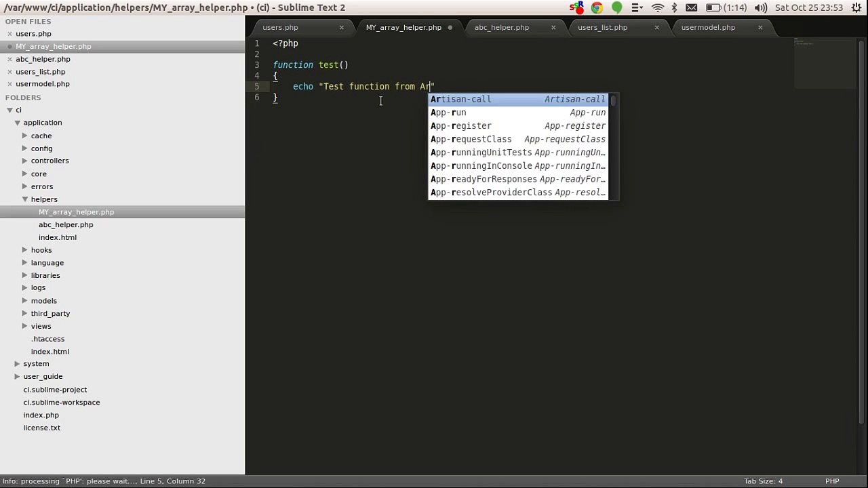The height and width of the screenshot is (488, 868).
Task: Close the usermodel.php tab
Action: [x=760, y=28]
